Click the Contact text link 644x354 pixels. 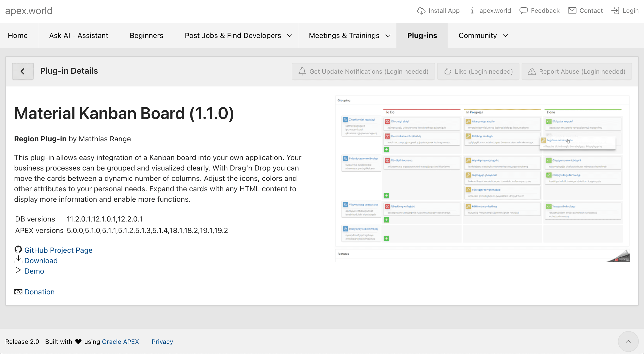(591, 11)
